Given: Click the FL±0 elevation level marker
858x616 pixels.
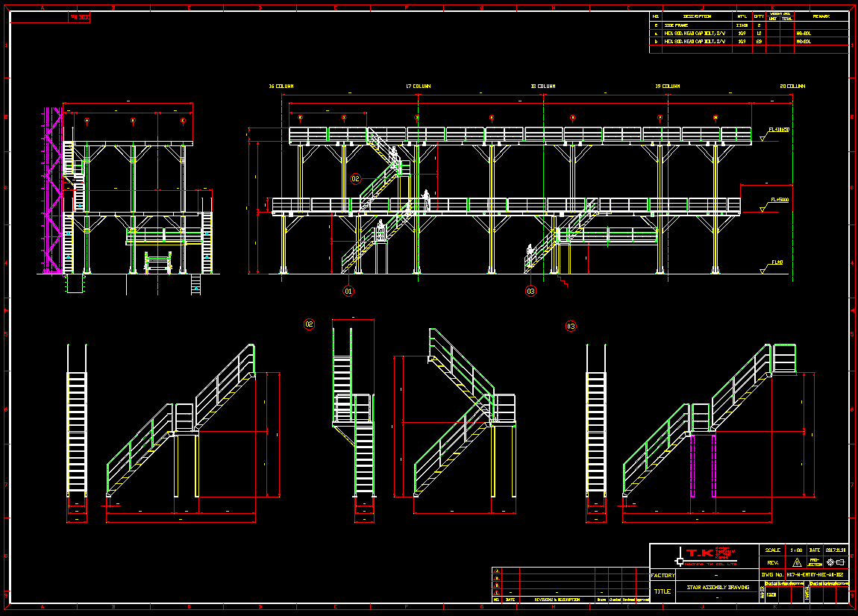Looking at the screenshot, I should pos(777,263).
